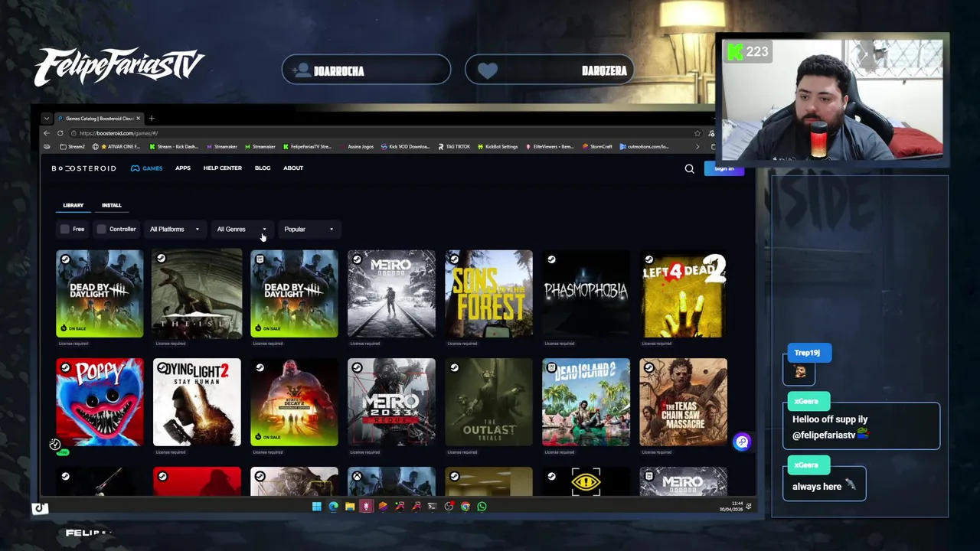Open the Metro 2033 Redux card
The width and height of the screenshot is (980, 551).
pyautogui.click(x=391, y=403)
